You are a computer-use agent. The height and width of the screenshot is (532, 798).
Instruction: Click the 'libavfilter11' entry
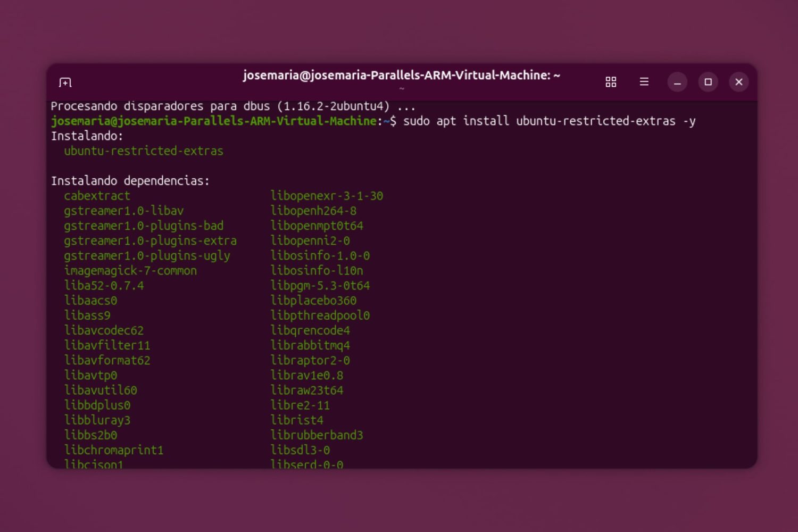[x=107, y=345]
